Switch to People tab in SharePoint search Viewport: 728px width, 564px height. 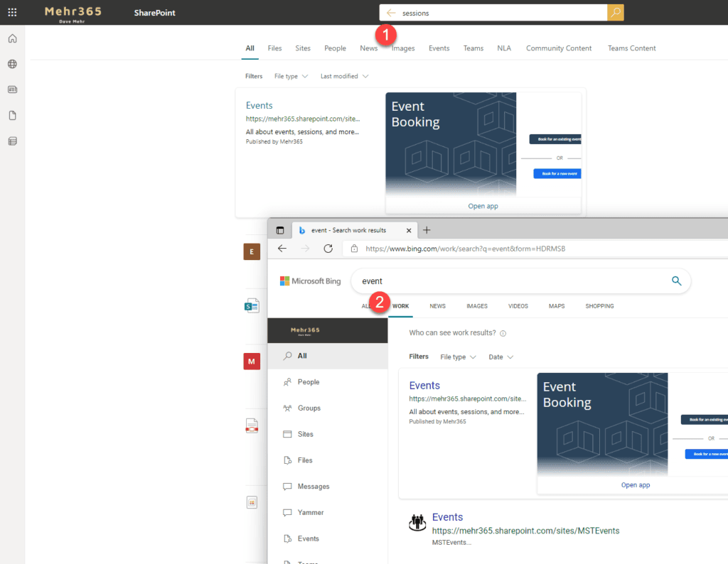(336, 48)
